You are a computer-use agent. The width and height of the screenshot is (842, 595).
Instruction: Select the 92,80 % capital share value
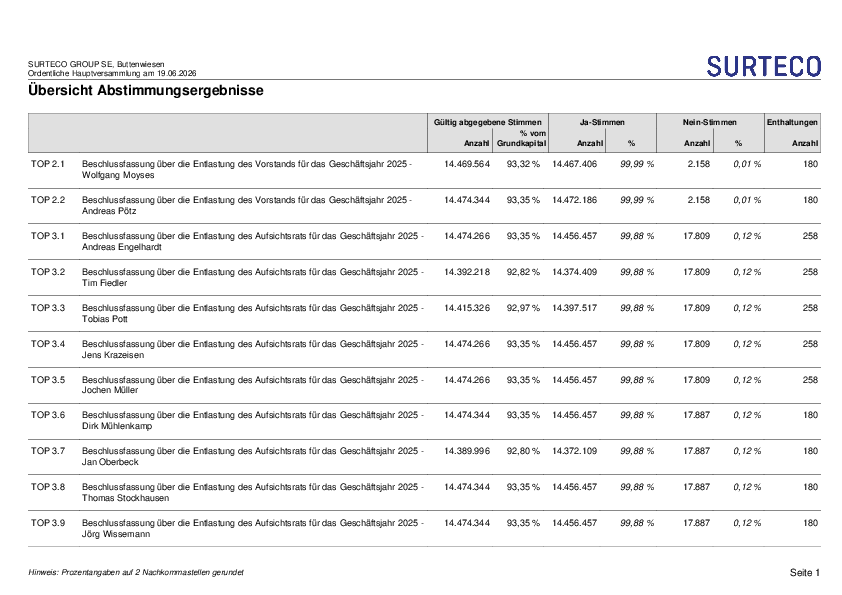point(523,452)
